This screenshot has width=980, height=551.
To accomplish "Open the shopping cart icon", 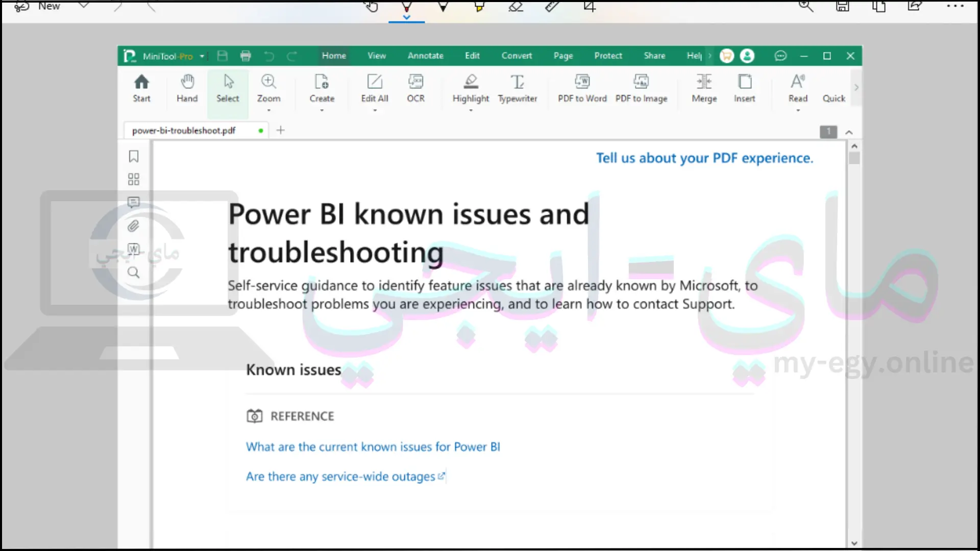I will pos(727,56).
